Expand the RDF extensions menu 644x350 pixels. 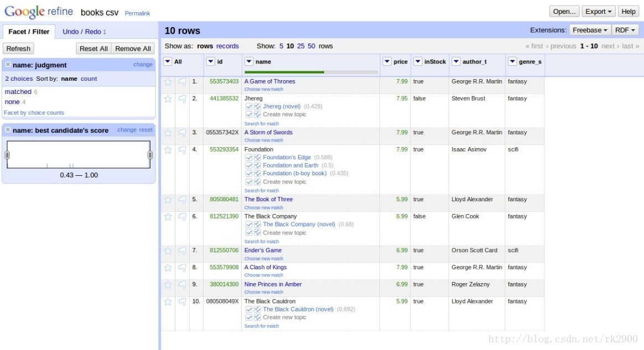tap(625, 30)
